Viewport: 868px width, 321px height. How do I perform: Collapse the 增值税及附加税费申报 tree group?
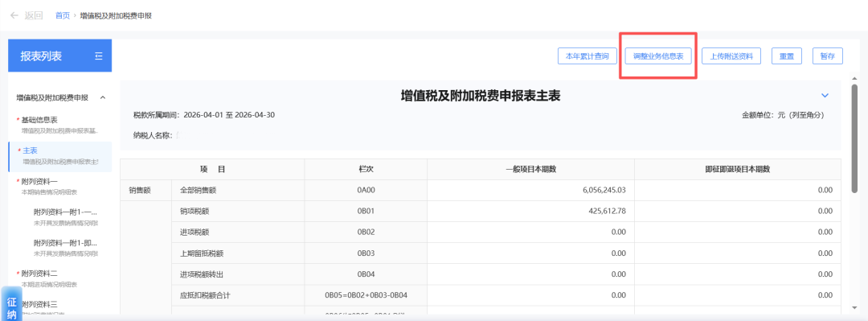point(103,97)
